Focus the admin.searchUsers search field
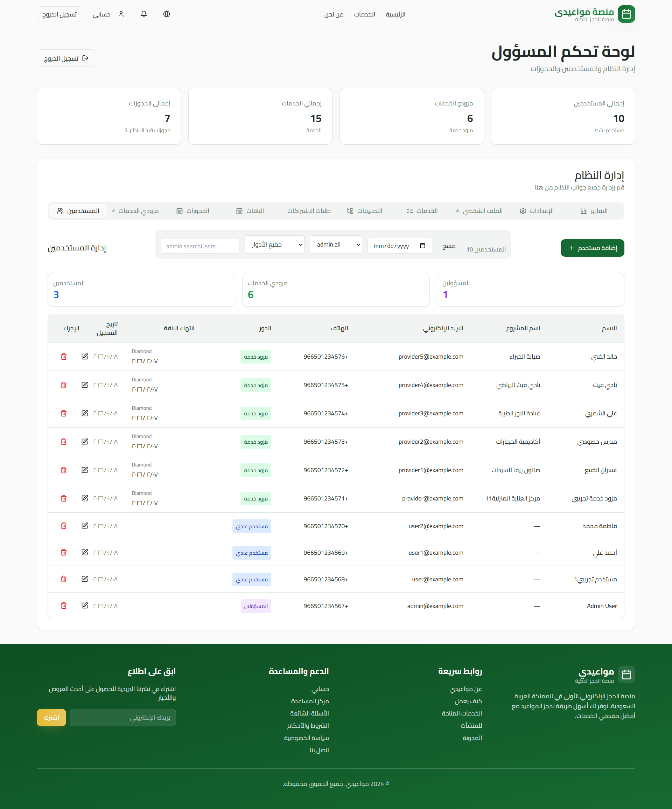 click(200, 246)
